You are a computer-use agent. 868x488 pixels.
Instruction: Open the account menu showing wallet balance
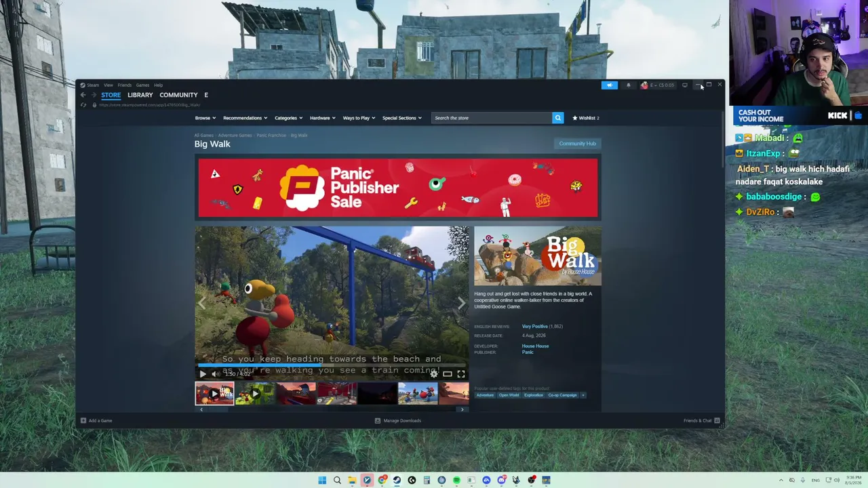[x=658, y=85]
